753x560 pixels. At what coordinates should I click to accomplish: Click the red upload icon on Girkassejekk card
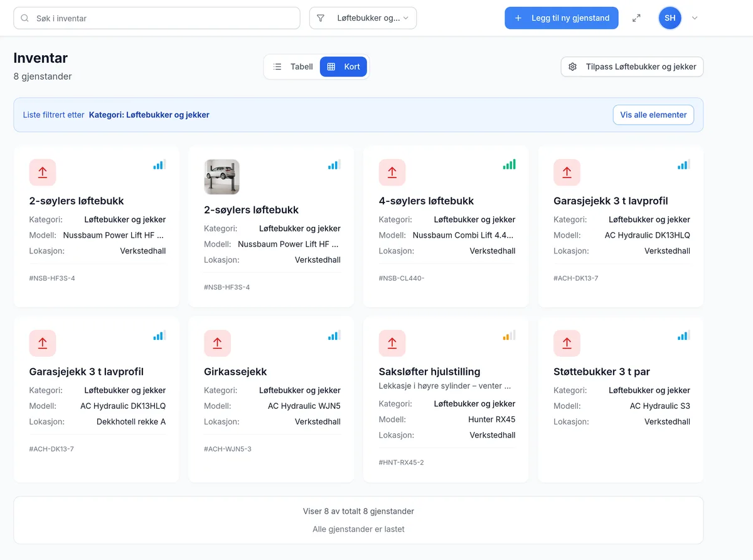click(x=217, y=343)
